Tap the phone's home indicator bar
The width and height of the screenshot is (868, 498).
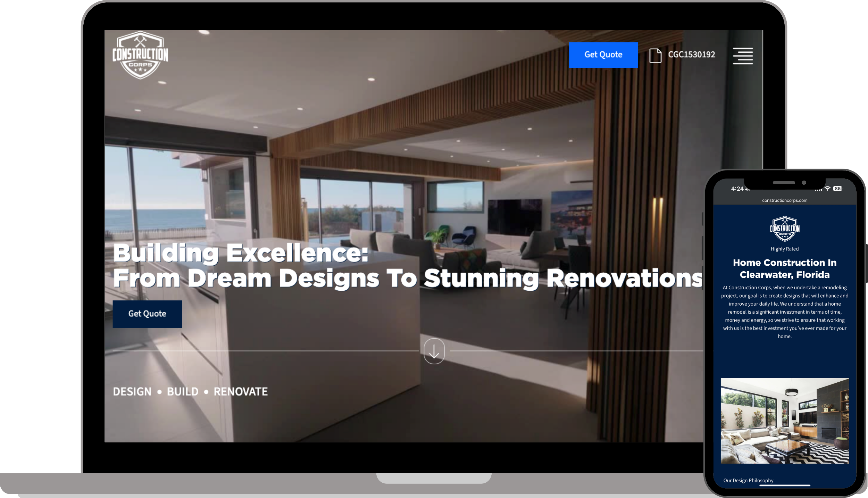785,485
